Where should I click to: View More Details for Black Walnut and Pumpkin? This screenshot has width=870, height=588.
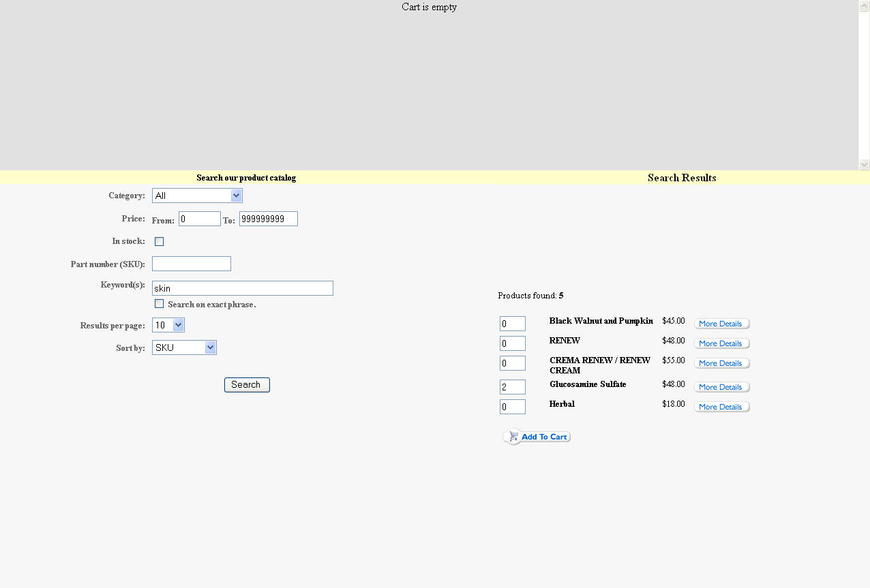click(721, 324)
